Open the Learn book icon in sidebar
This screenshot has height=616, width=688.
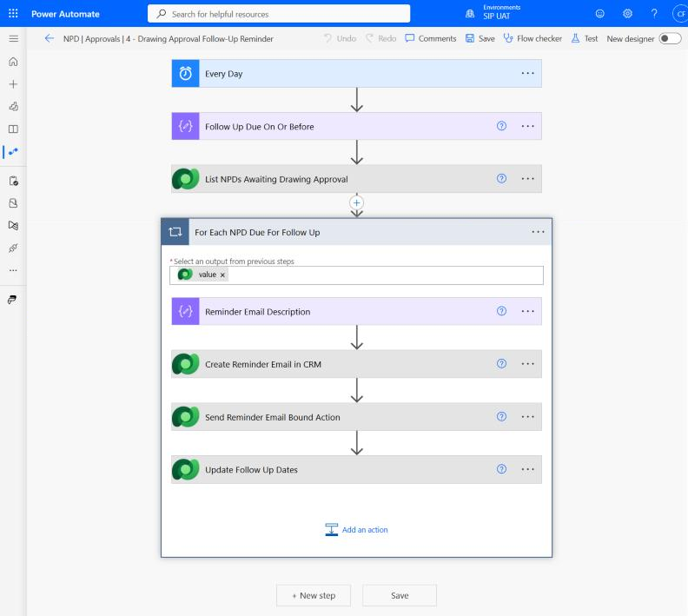(14, 129)
